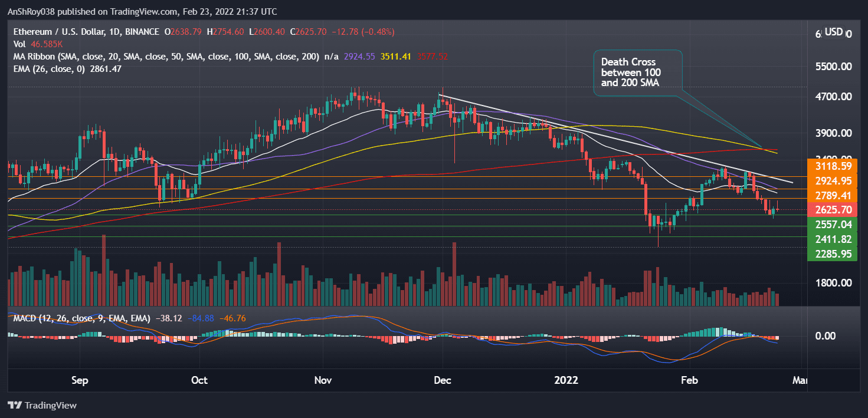The image size is (868, 418).
Task: Select the white 2924.95 price label
Action: click(832, 180)
